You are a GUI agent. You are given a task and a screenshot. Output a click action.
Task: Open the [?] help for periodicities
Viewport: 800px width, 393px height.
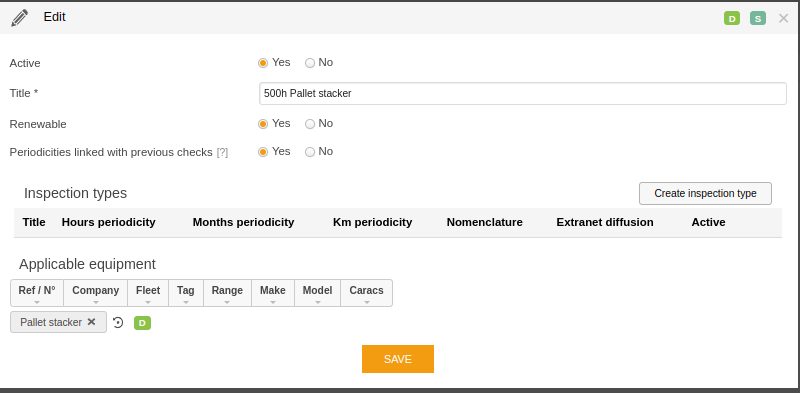(x=222, y=153)
